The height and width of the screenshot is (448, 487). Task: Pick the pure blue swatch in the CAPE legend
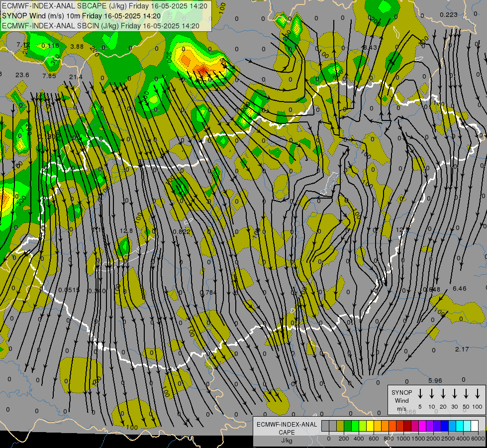click(444, 426)
